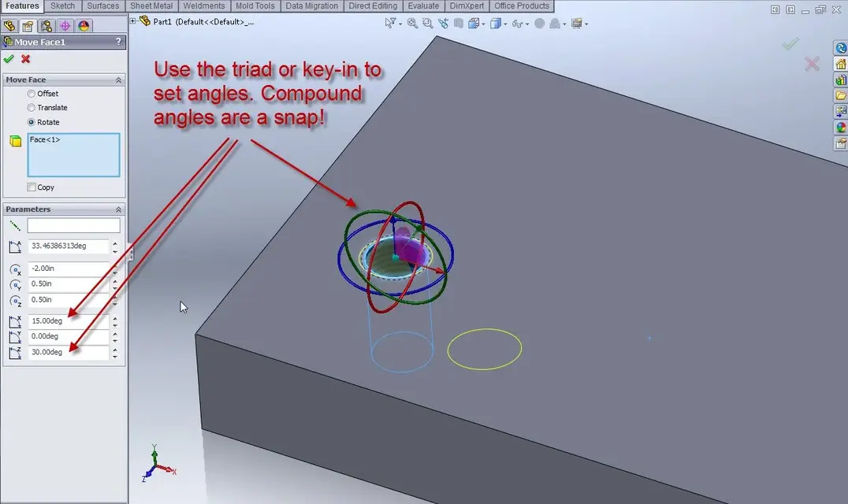Image resolution: width=848 pixels, height=504 pixels.
Task: Open the selection filter dropdown arrow
Action: tap(400, 24)
